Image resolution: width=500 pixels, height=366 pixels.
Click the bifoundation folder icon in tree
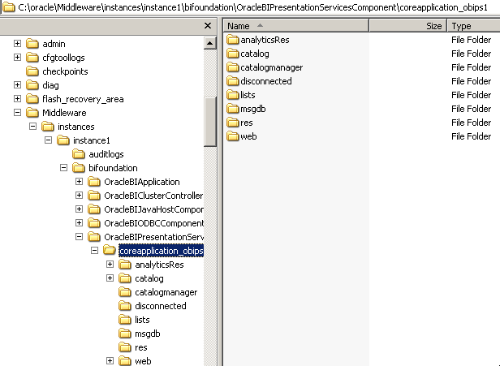[79, 168]
